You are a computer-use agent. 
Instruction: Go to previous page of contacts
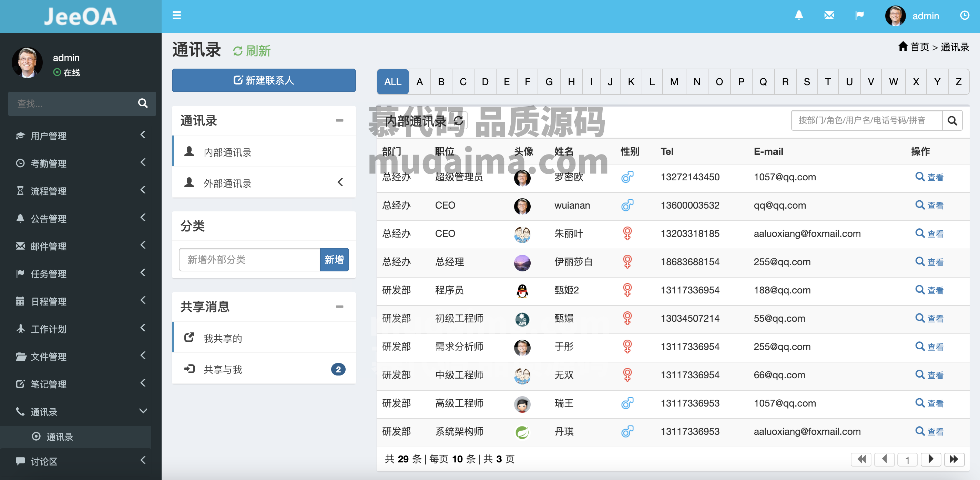point(885,459)
